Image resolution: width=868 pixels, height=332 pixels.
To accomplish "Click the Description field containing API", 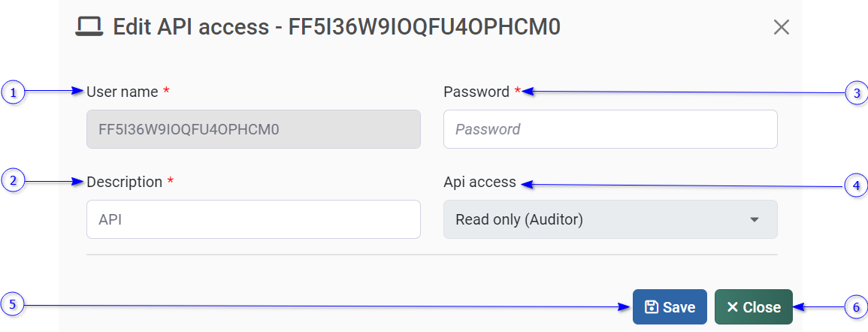I will point(253,219).
